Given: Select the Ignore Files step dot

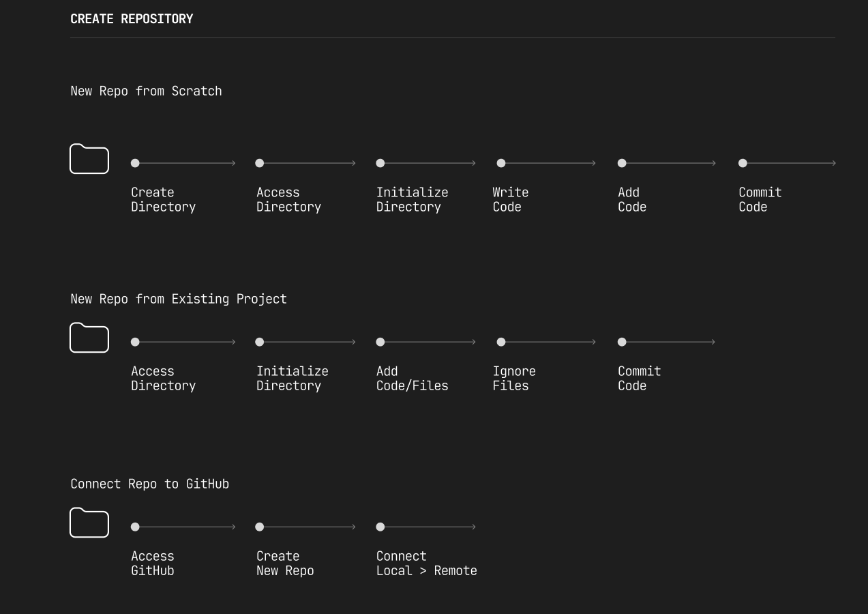Looking at the screenshot, I should pos(501,342).
